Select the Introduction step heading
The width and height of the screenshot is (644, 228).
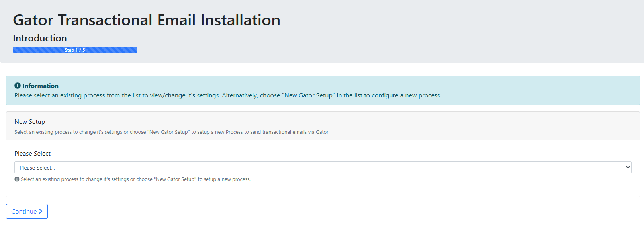click(x=40, y=38)
